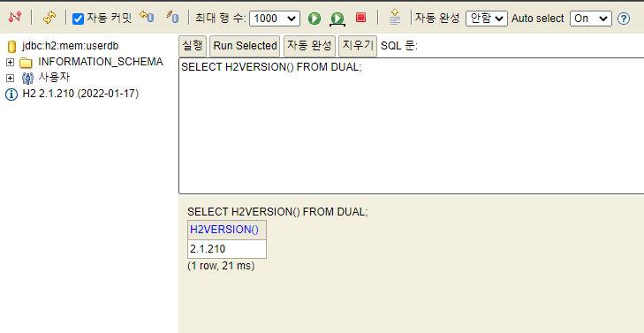Click the yellow database cylinder icon
Image resolution: width=644 pixels, height=333 pixels.
tap(11, 47)
